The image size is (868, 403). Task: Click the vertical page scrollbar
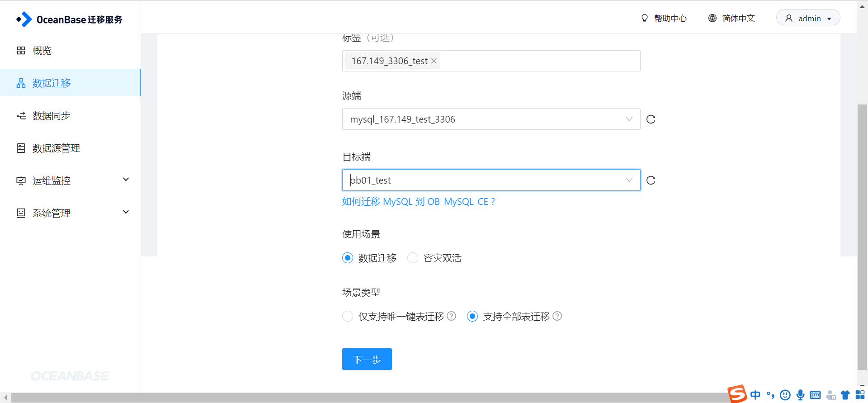862,237
